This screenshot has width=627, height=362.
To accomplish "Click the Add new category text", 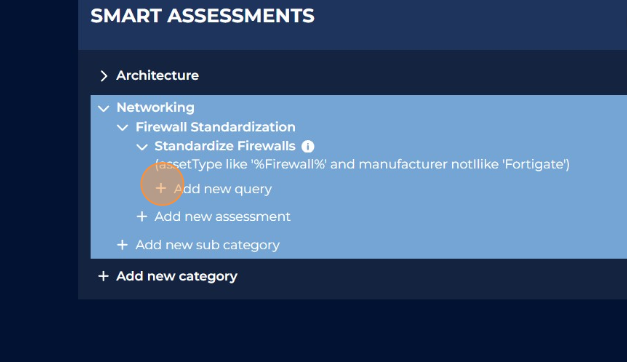I will click(177, 276).
